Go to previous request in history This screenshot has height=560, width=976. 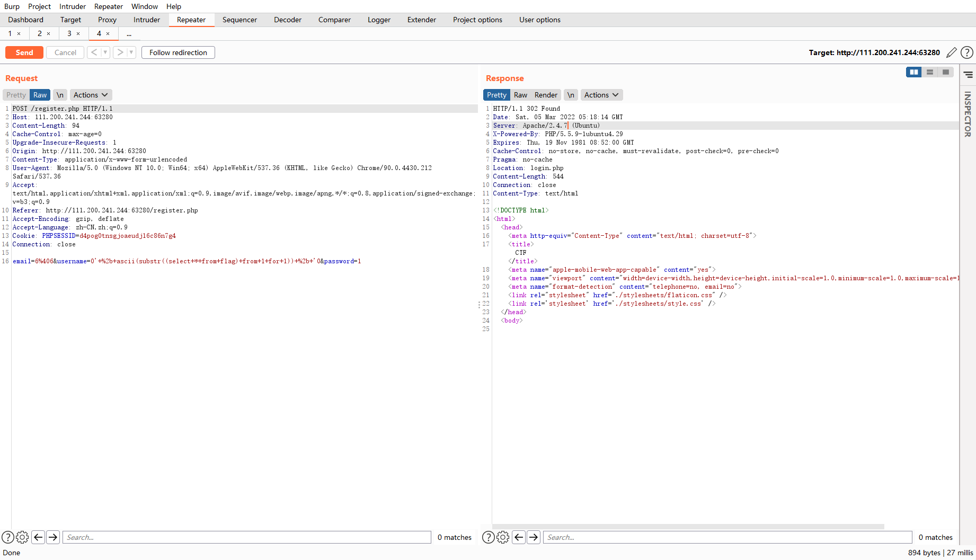pos(94,52)
